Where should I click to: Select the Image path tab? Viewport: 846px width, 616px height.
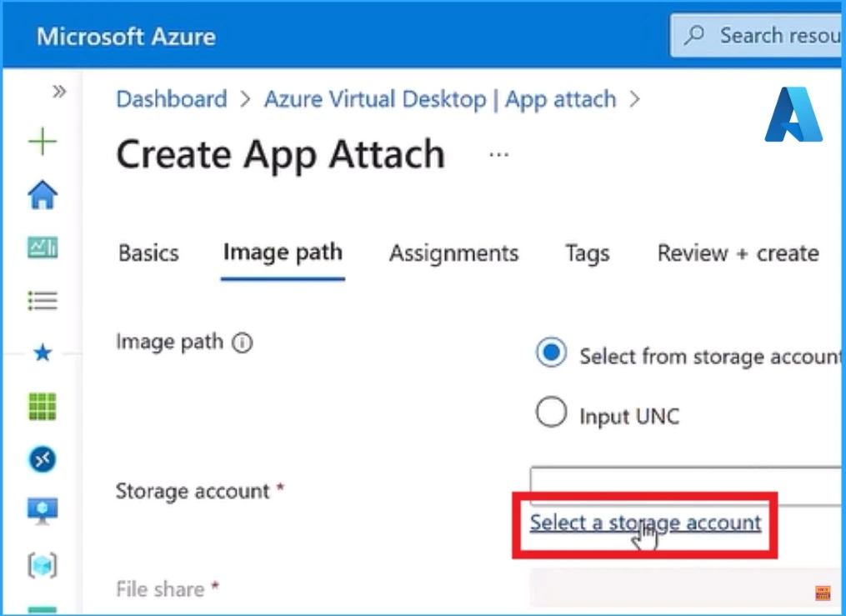click(283, 253)
